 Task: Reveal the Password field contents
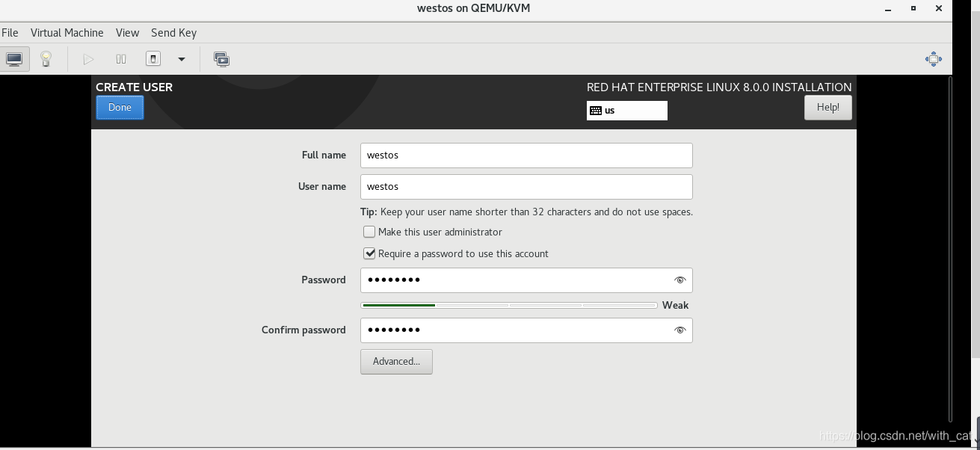679,280
